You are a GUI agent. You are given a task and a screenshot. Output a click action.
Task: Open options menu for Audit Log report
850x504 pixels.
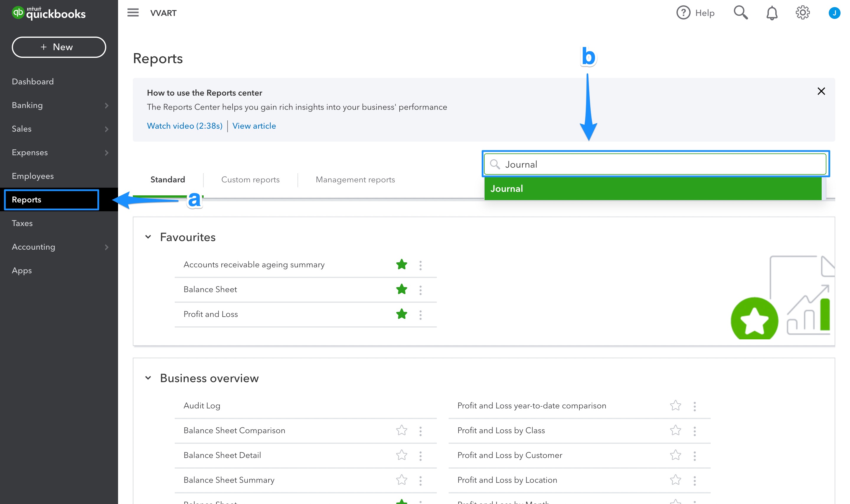[420, 405]
